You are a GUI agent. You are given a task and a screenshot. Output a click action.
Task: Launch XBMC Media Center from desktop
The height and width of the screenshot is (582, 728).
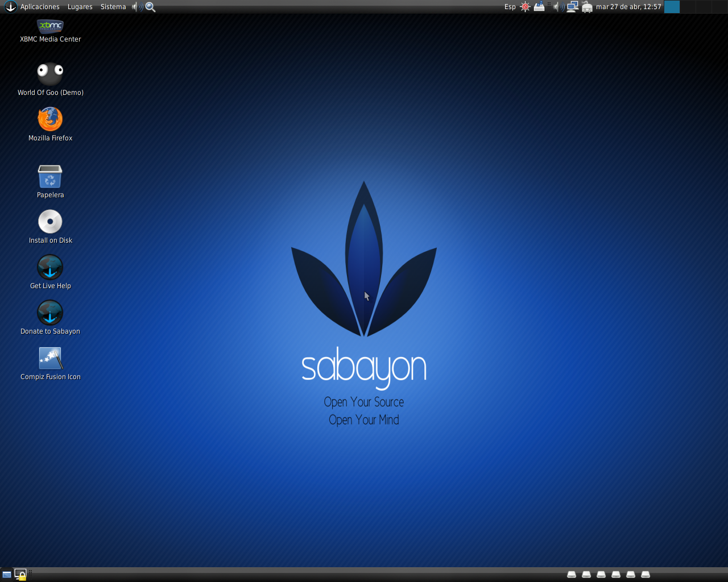(x=50, y=31)
